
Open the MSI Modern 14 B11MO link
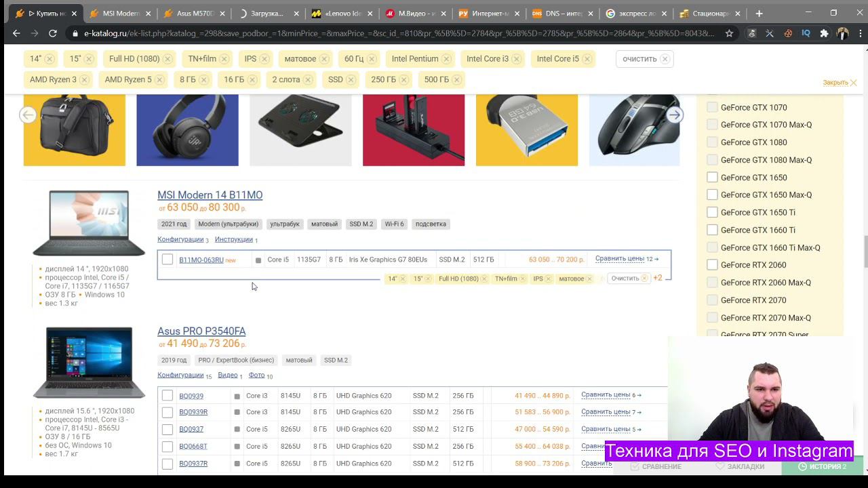[x=210, y=195]
